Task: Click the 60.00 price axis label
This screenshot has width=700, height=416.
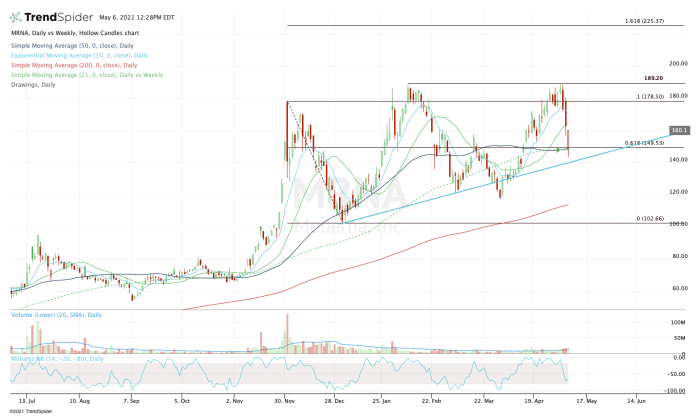Action: pos(679,288)
